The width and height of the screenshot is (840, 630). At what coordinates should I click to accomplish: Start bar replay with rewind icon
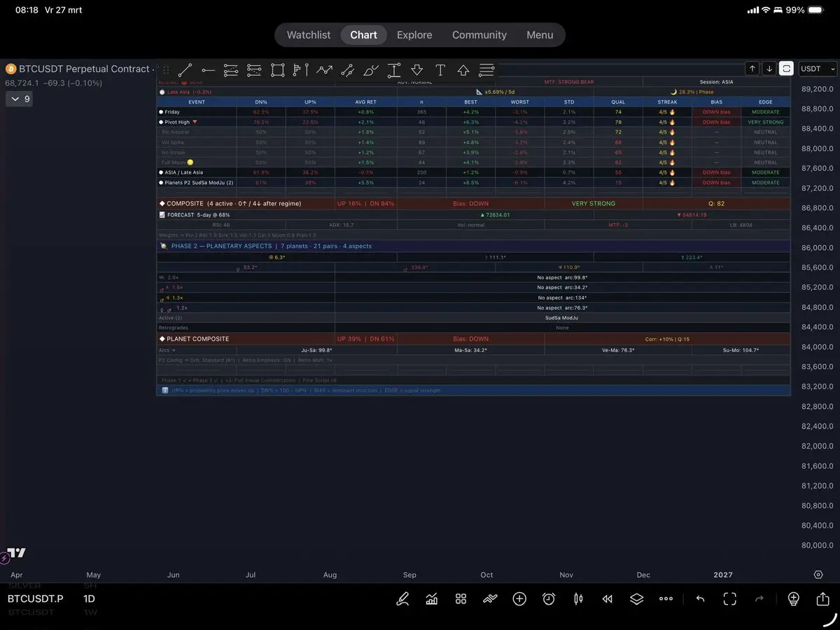[608, 598]
